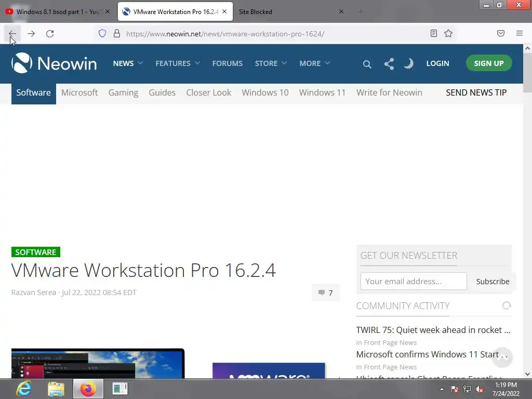Image resolution: width=532 pixels, height=399 pixels.
Task: Open the Closer Look category
Action: pos(209,92)
